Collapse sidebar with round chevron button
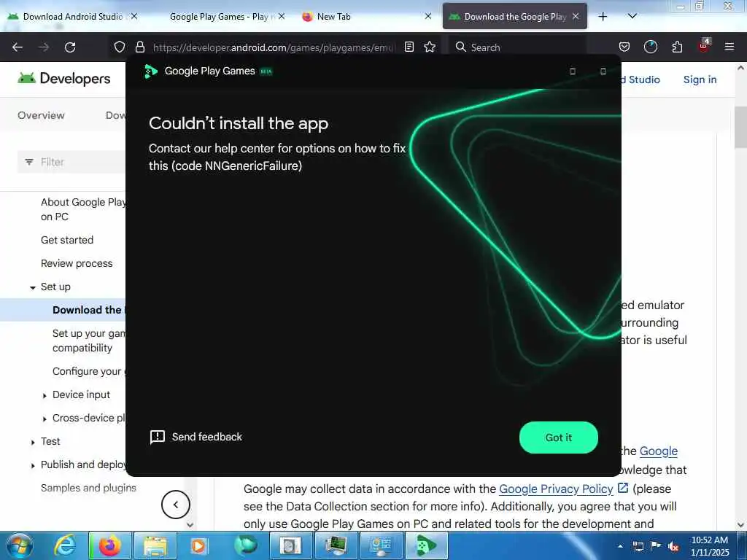747x560 pixels. [175, 505]
